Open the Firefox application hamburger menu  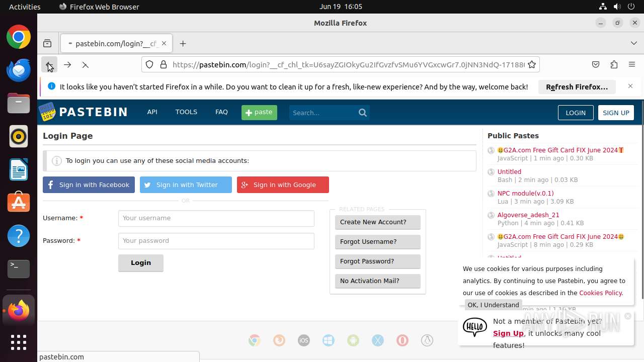(x=632, y=64)
